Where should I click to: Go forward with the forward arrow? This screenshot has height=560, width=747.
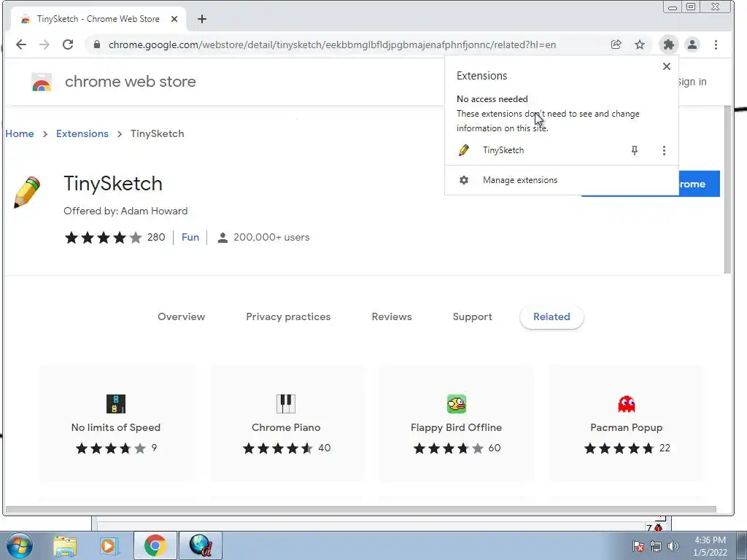44,44
